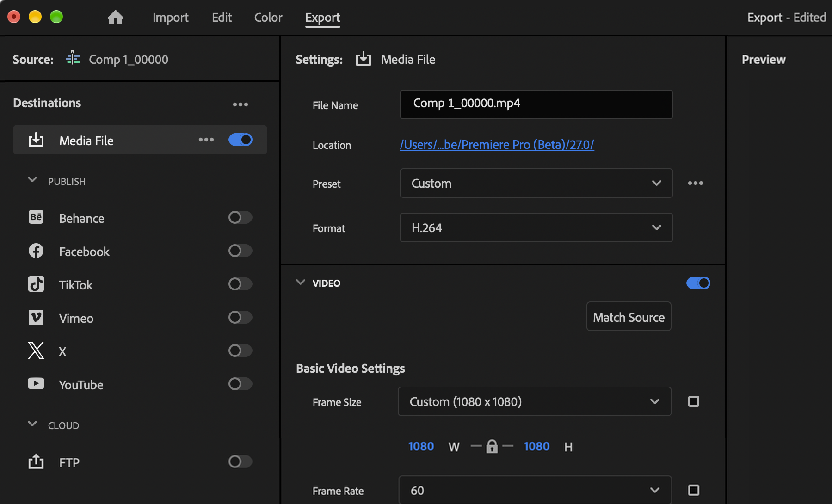The height and width of the screenshot is (504, 832).
Task: Click the Match Source button
Action: pyautogui.click(x=629, y=317)
